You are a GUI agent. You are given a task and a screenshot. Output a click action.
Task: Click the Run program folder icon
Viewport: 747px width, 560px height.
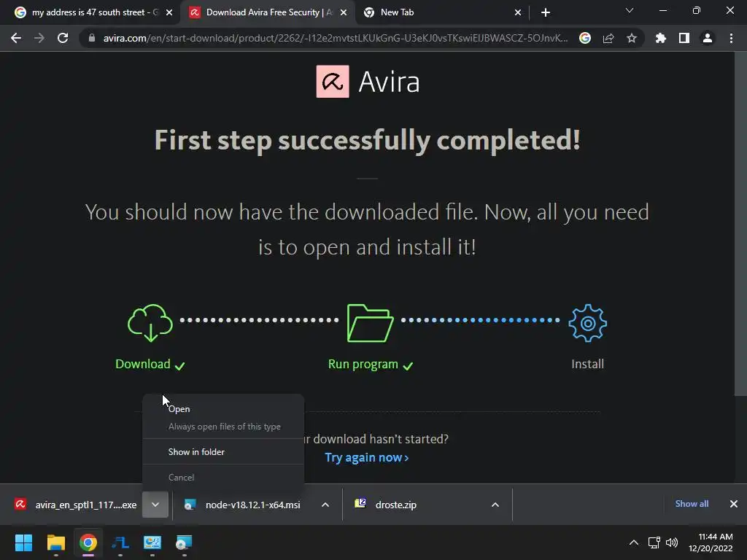(x=370, y=323)
